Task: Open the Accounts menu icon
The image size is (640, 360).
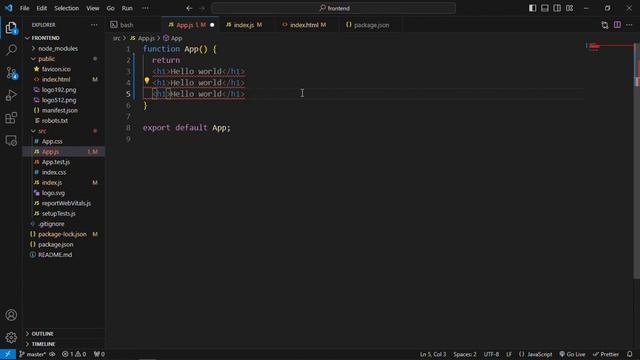Action: click(11, 315)
